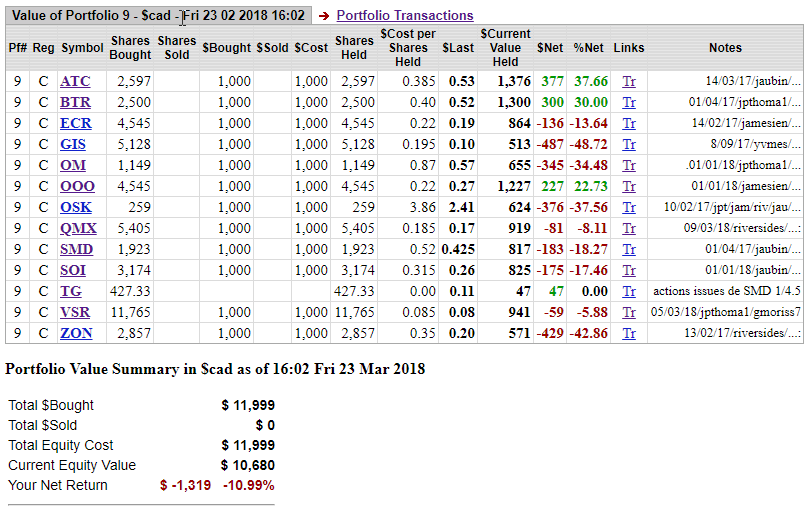Click the Value of Portfolio 9 title
808x509 pixels.
tap(158, 16)
